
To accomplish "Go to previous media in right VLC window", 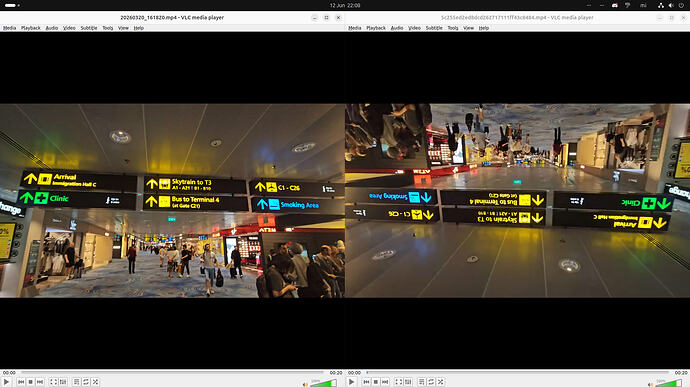I will tap(366, 382).
